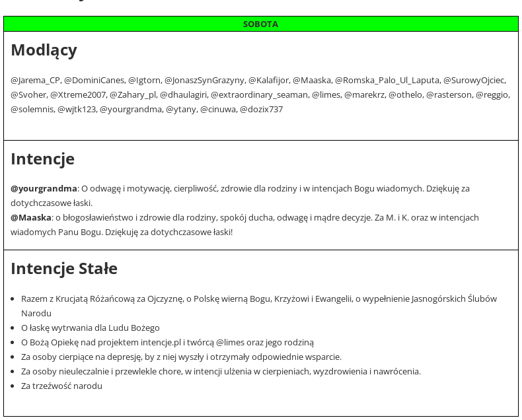Click the @Kalafijor mention
Image resolution: width=522 pixels, height=420 pixels.
tap(268, 80)
